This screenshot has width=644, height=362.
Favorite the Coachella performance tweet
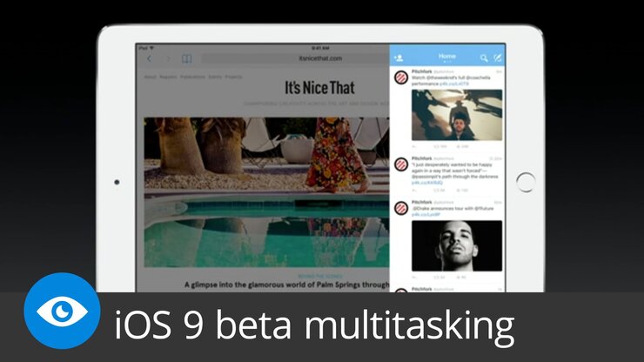point(462,146)
